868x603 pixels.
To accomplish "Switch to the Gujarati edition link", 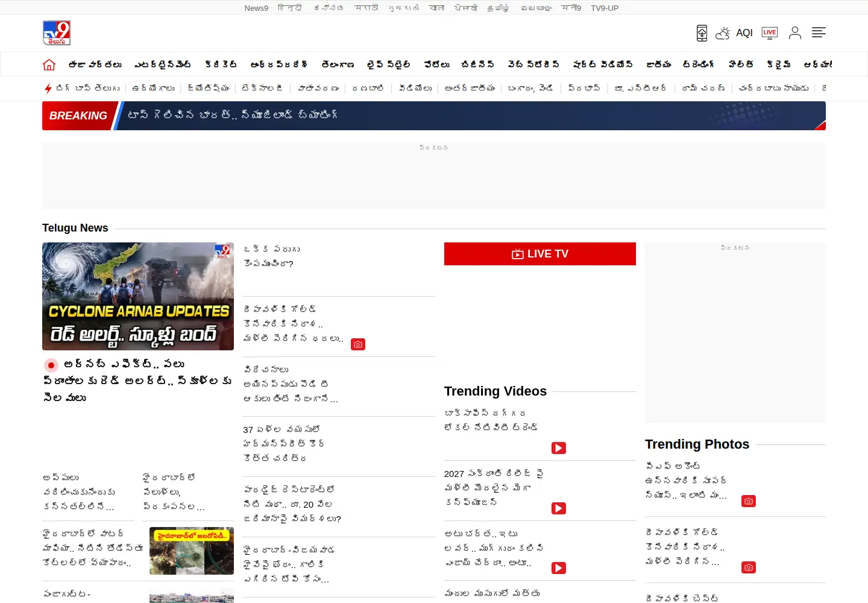I will point(404,8).
